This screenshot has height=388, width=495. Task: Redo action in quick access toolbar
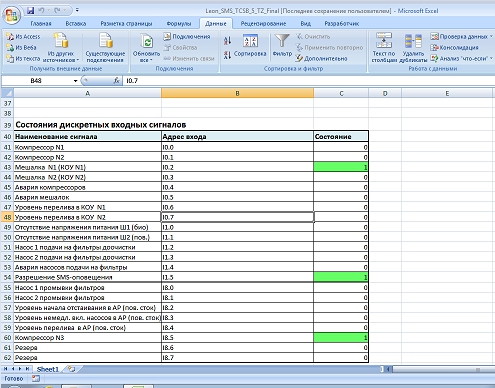[x=57, y=11]
